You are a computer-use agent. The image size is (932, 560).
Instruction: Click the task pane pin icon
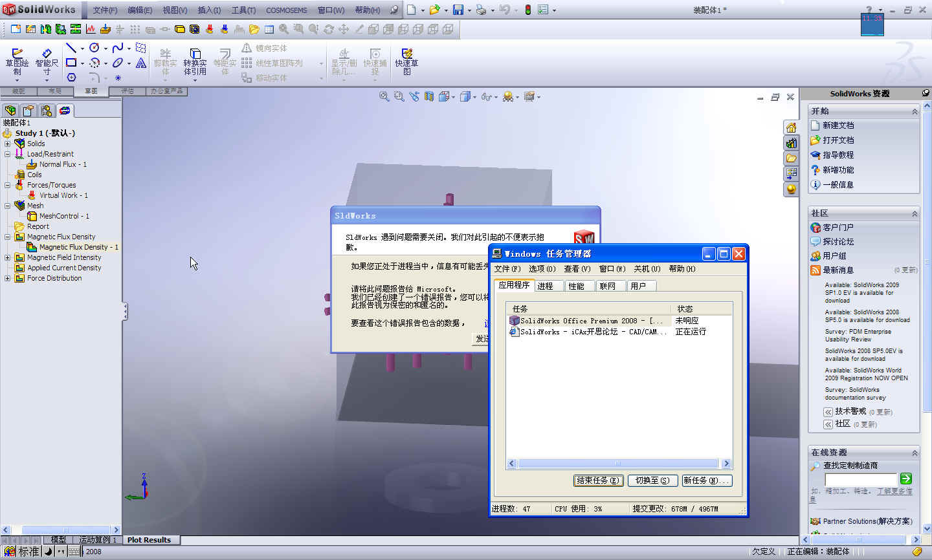click(926, 93)
